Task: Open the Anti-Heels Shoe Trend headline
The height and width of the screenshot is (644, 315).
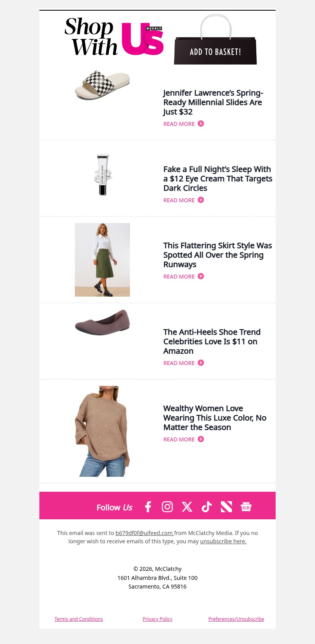Action: point(212,341)
